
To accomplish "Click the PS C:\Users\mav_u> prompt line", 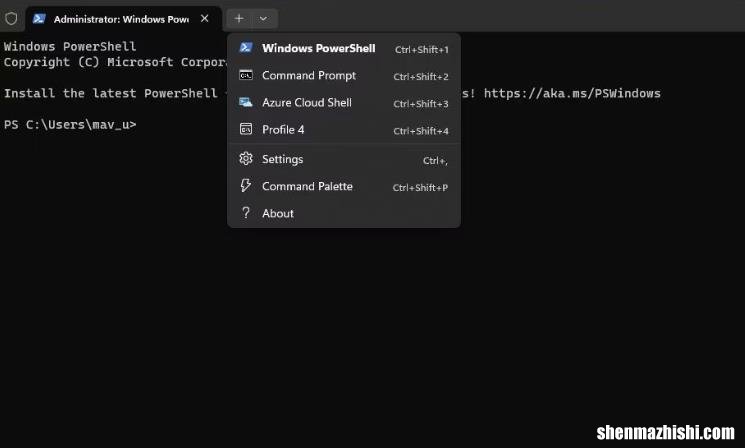I will click(x=70, y=124).
